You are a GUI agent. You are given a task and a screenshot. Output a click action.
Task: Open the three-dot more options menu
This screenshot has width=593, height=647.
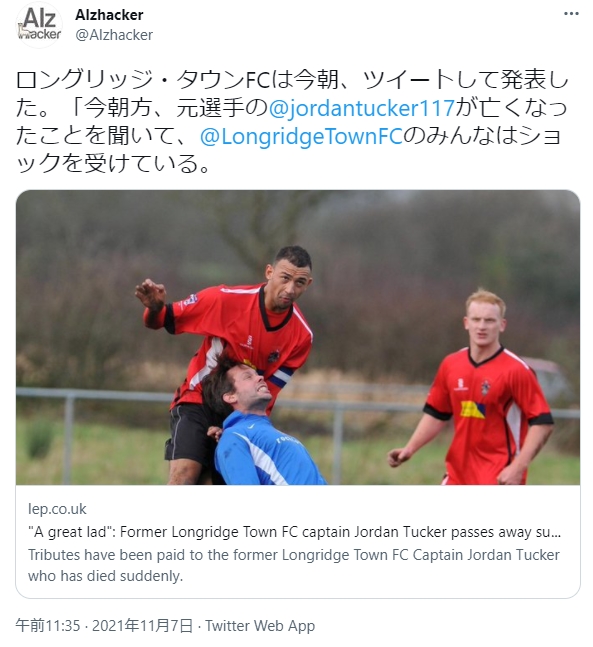pyautogui.click(x=571, y=14)
